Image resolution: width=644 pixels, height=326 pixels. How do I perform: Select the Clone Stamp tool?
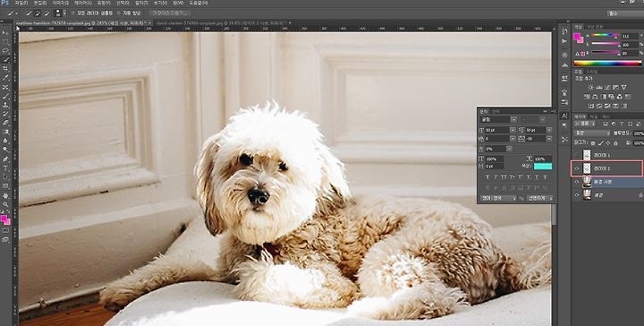[5, 105]
